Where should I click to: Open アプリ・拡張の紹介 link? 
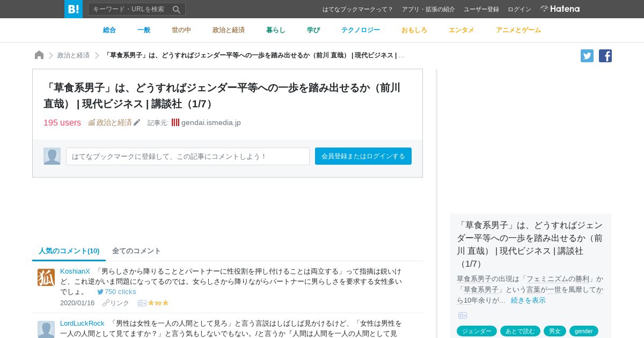click(428, 9)
